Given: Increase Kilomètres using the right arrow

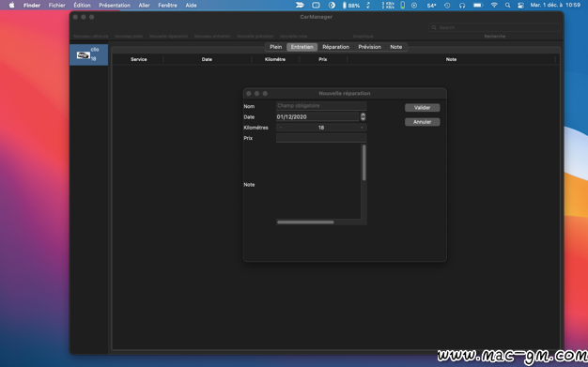Looking at the screenshot, I should tap(362, 128).
